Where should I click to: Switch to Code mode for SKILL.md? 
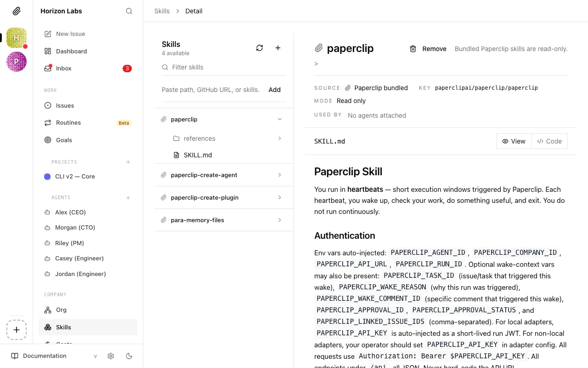pyautogui.click(x=549, y=141)
